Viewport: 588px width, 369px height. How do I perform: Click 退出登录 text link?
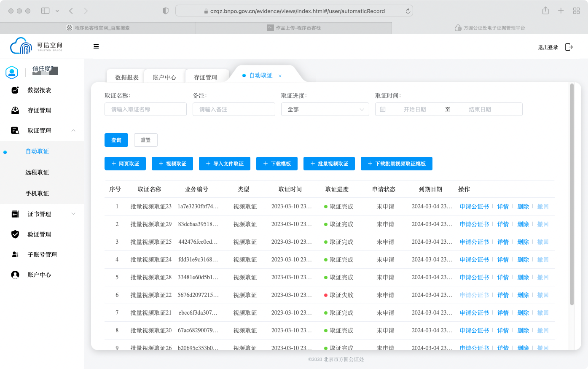(x=548, y=47)
